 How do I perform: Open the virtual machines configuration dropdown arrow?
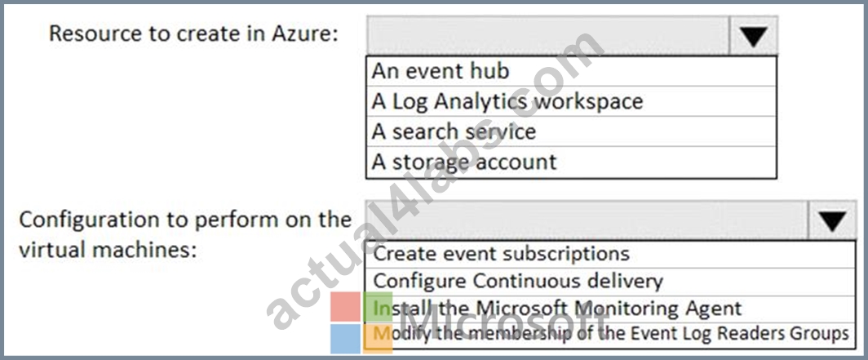click(x=832, y=220)
